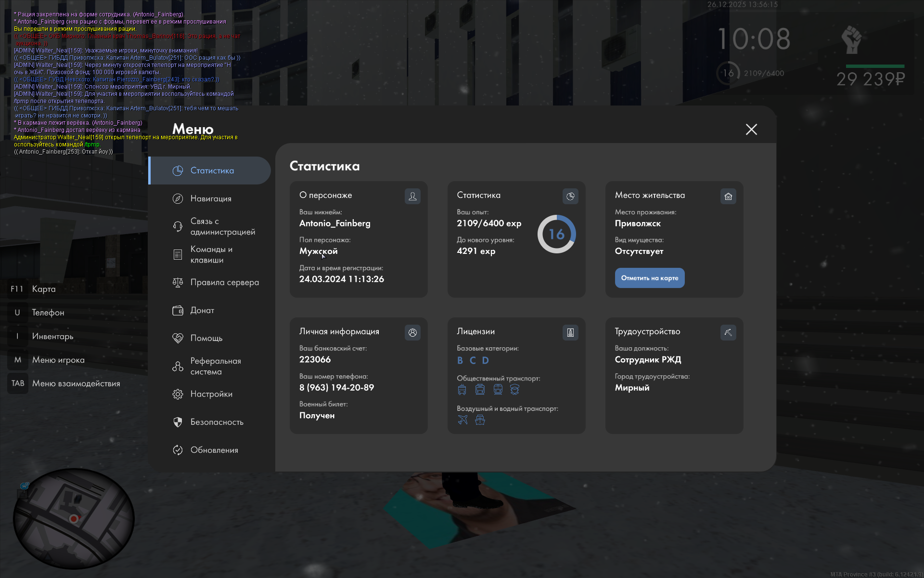This screenshot has height=578, width=924.
Task: Click the document icon in Лицензии card
Action: 570,332
